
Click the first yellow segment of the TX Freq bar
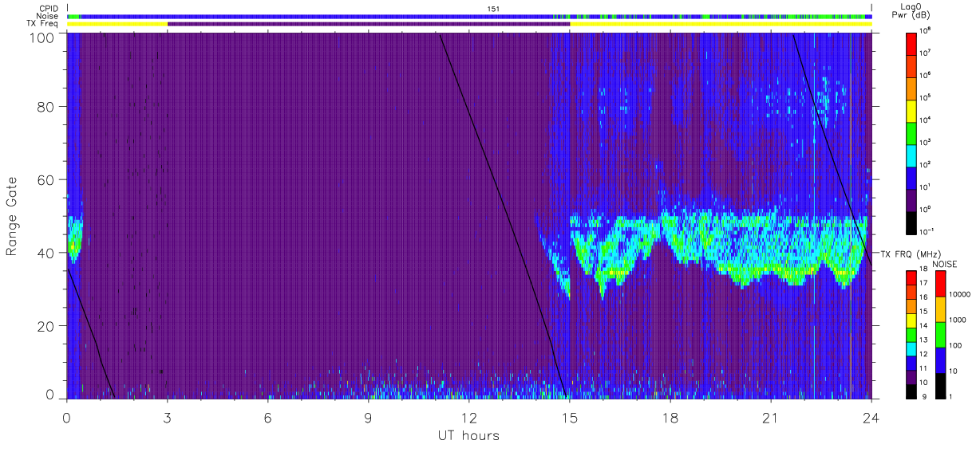pyautogui.click(x=117, y=24)
